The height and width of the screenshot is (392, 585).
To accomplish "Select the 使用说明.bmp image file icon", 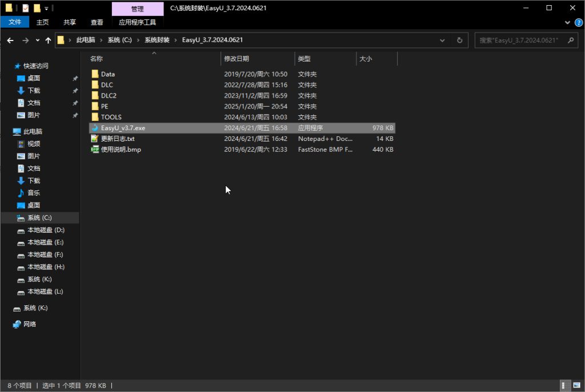I will tap(95, 149).
